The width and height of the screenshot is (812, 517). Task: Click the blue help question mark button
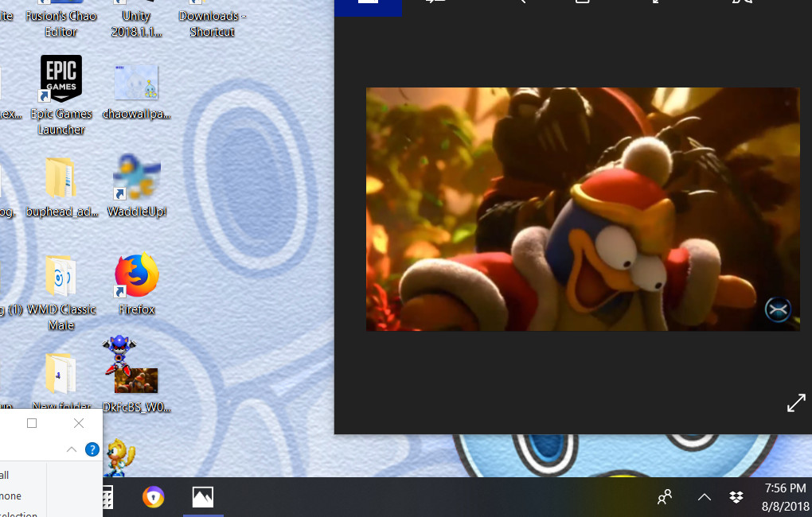tap(92, 449)
